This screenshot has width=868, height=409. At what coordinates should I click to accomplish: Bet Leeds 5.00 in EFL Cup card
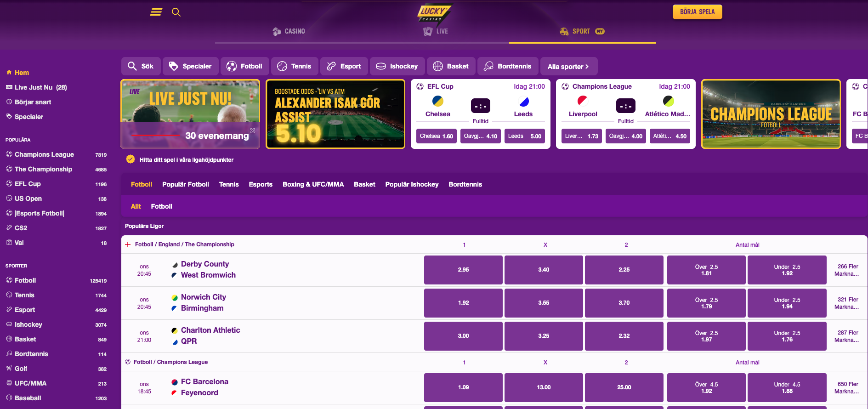(525, 136)
